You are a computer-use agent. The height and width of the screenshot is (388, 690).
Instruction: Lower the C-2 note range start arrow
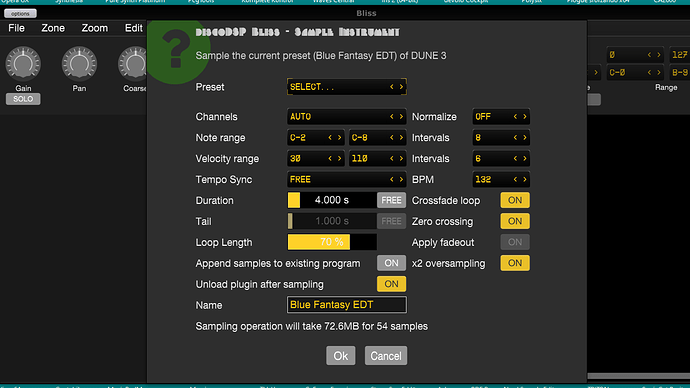pyautogui.click(x=330, y=138)
